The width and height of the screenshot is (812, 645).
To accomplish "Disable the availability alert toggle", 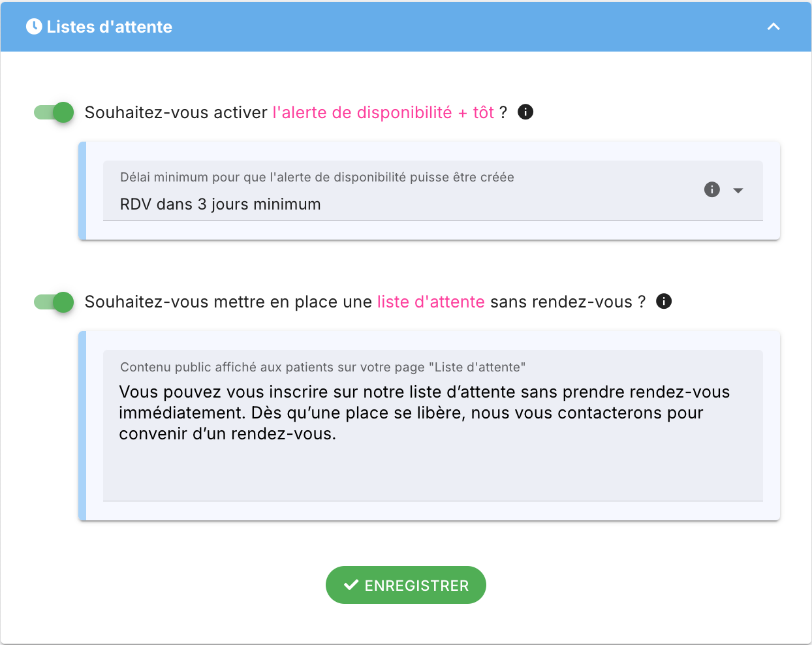I will 55,112.
